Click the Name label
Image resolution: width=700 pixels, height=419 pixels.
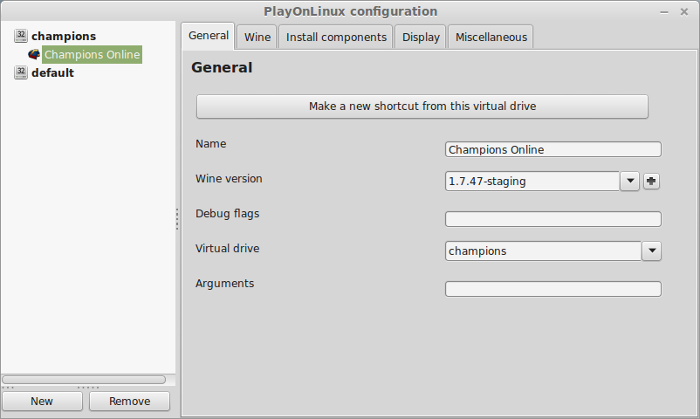(211, 144)
